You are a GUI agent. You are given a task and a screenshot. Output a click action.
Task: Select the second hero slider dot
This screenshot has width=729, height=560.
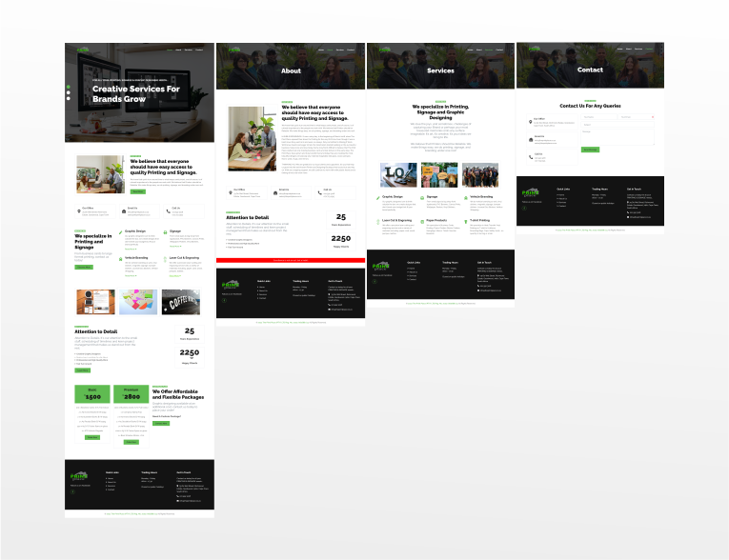point(68,93)
